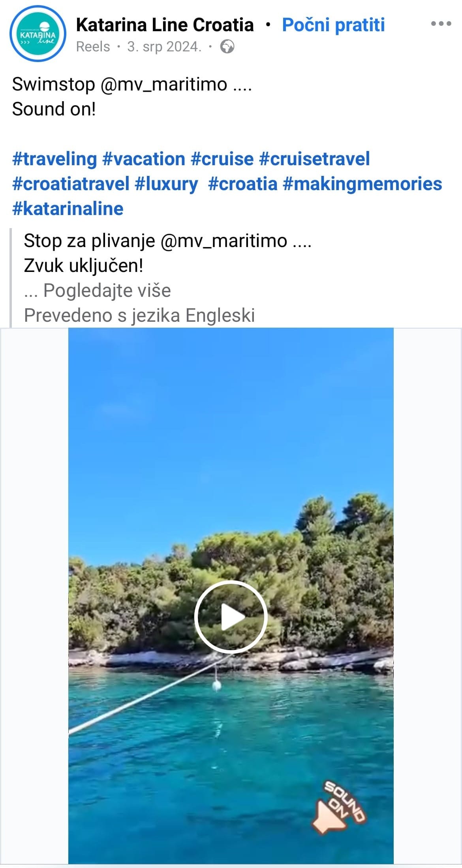The width and height of the screenshot is (462, 868).
Task: Click the three-dot post options menu
Action: 441,24
